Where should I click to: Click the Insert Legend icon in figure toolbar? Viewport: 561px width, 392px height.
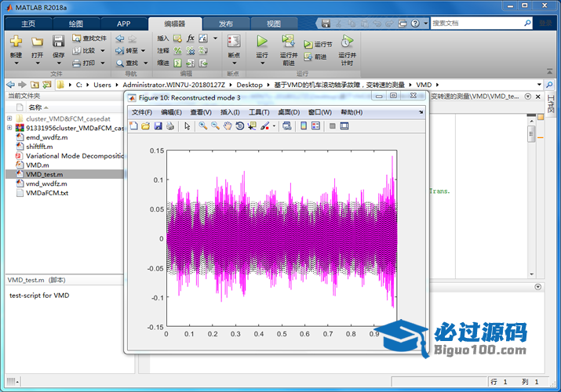tap(315, 126)
